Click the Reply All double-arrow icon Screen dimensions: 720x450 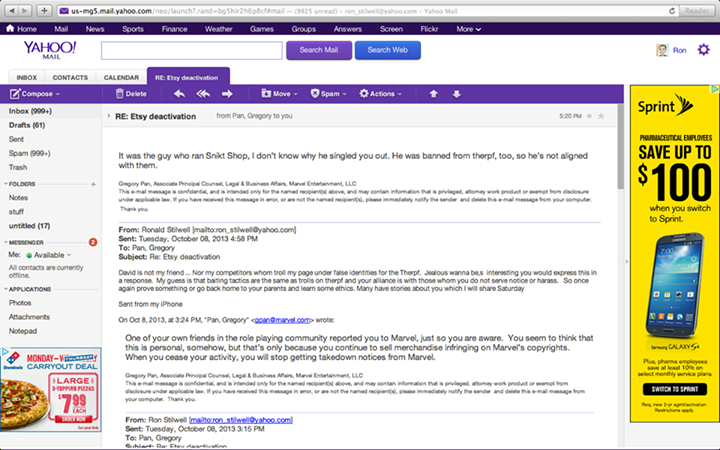(x=203, y=94)
